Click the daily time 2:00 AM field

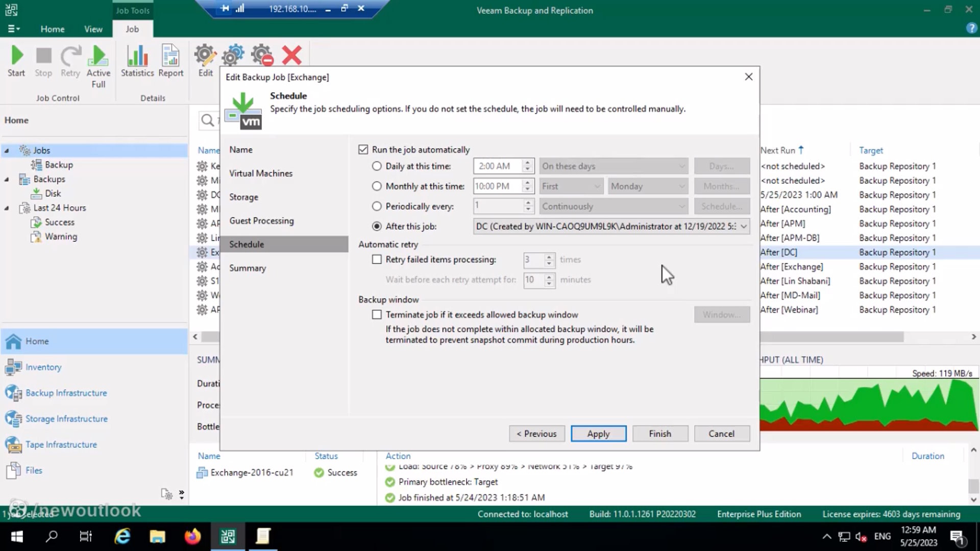click(x=498, y=166)
